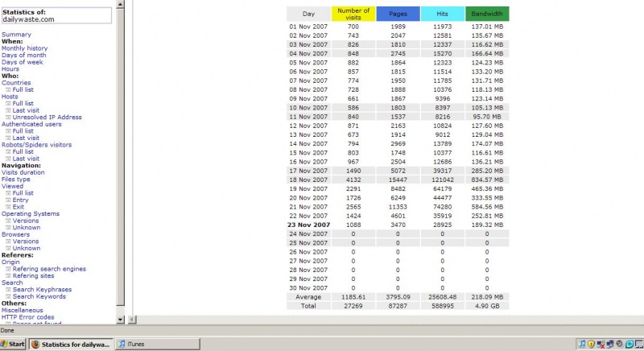This screenshot has height=351, width=644.
Task: Open Monthly history report
Action: pyautogui.click(x=24, y=48)
